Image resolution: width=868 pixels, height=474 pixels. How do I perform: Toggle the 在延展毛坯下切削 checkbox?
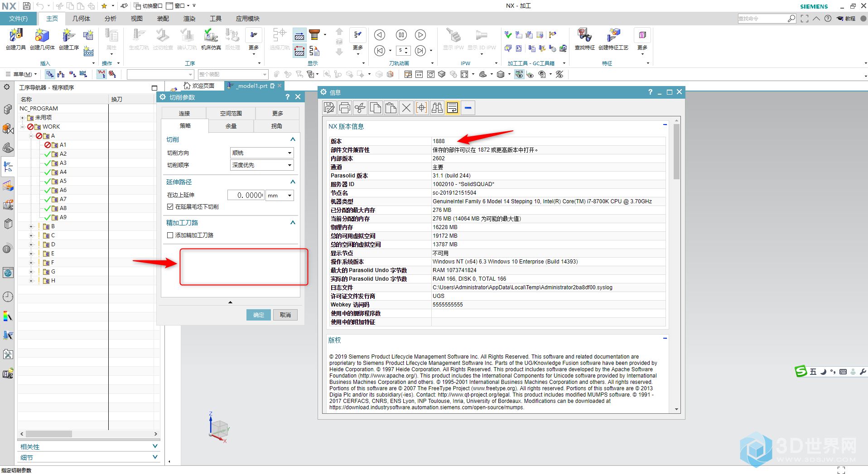click(x=170, y=207)
